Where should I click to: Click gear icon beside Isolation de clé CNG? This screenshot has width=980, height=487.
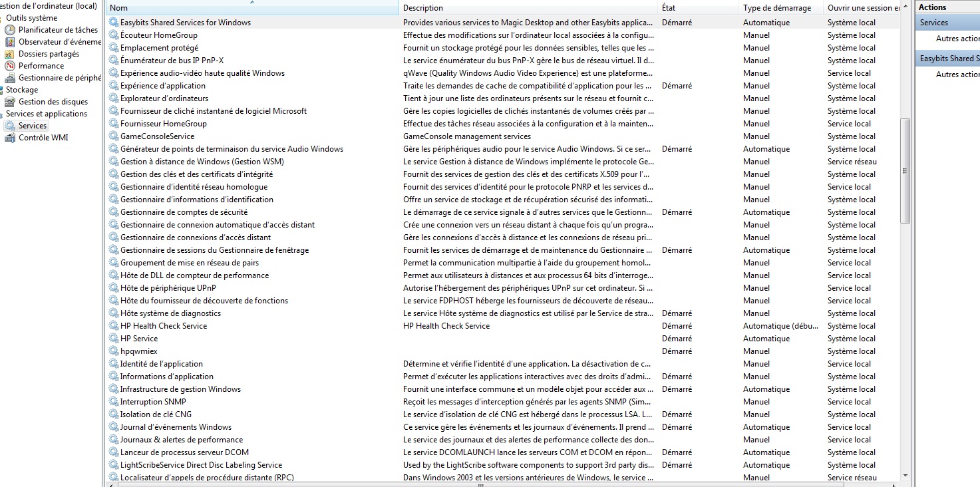[x=114, y=414]
